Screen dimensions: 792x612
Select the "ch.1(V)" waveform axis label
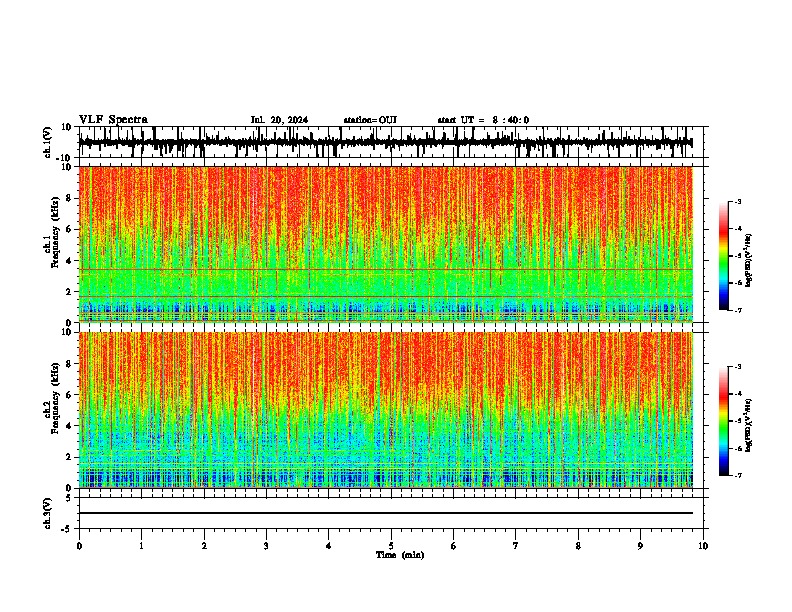point(48,142)
